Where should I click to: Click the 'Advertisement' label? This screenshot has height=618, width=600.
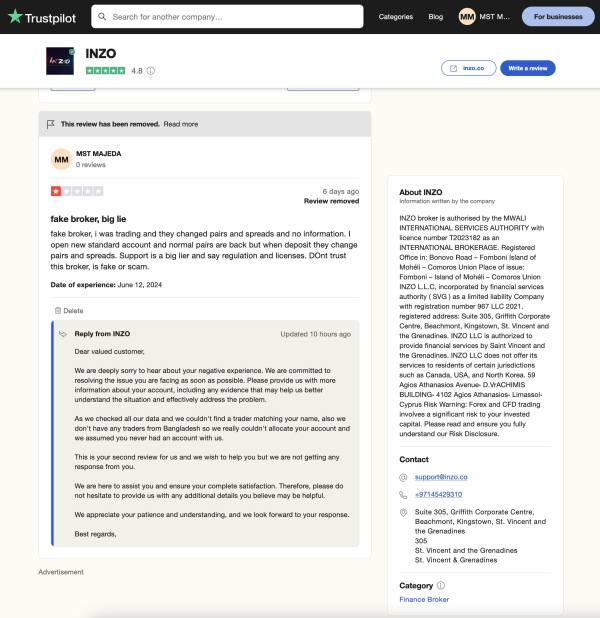(x=61, y=572)
